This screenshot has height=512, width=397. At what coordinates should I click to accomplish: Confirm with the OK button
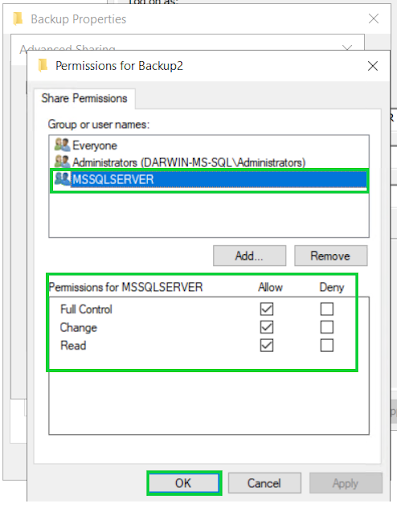(x=184, y=483)
